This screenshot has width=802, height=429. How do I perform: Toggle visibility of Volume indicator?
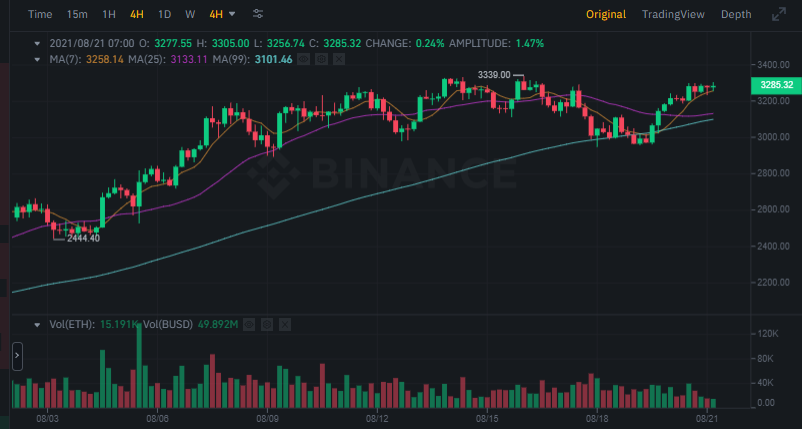pyautogui.click(x=250, y=325)
